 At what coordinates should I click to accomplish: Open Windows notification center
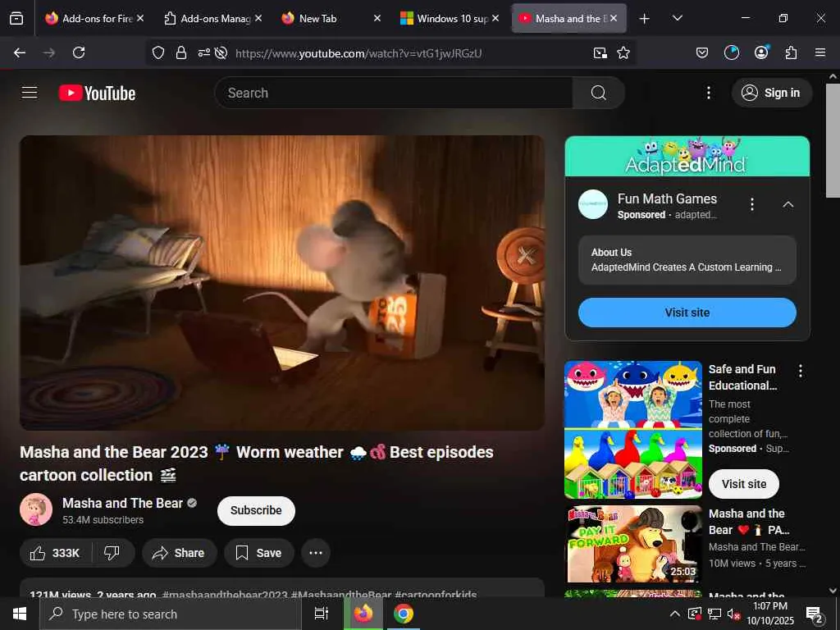[x=815, y=614]
